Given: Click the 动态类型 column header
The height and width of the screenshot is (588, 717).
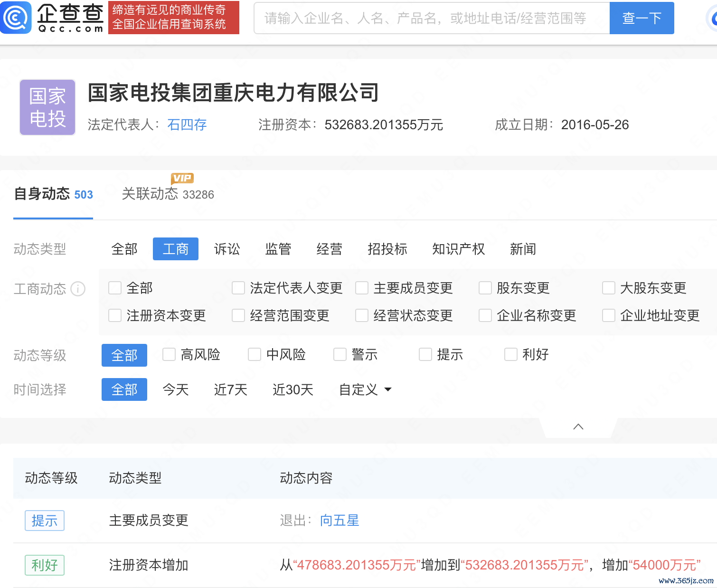Looking at the screenshot, I should 135,478.
